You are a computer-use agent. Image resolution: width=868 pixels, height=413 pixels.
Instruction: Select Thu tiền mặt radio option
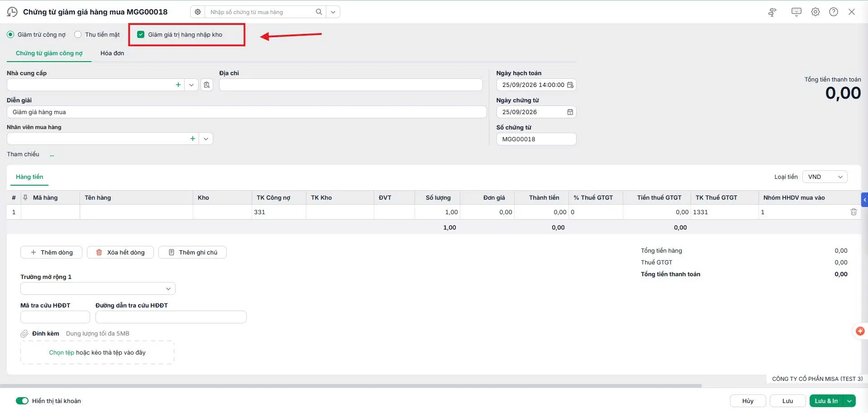tap(78, 34)
